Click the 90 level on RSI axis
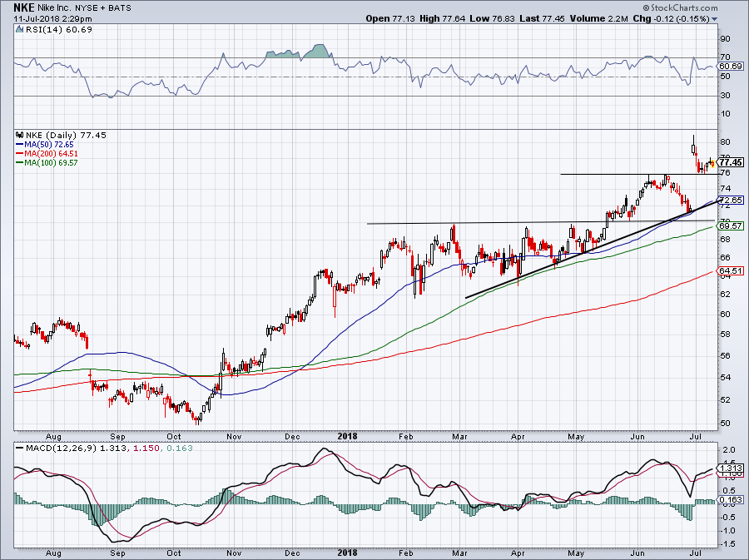 (725, 38)
